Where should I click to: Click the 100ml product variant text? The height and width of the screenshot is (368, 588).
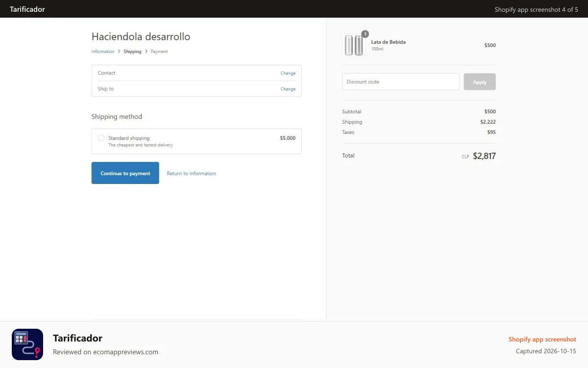[377, 49]
